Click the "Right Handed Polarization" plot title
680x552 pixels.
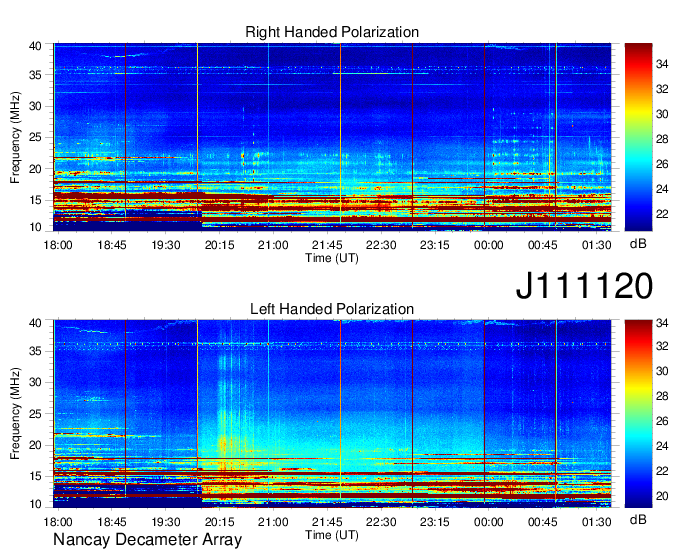tap(332, 32)
